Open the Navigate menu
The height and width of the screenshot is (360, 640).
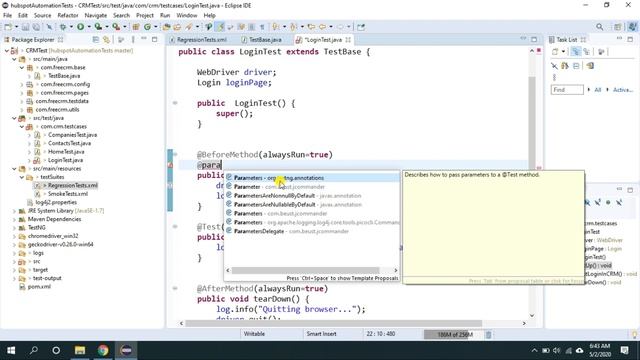point(96,16)
